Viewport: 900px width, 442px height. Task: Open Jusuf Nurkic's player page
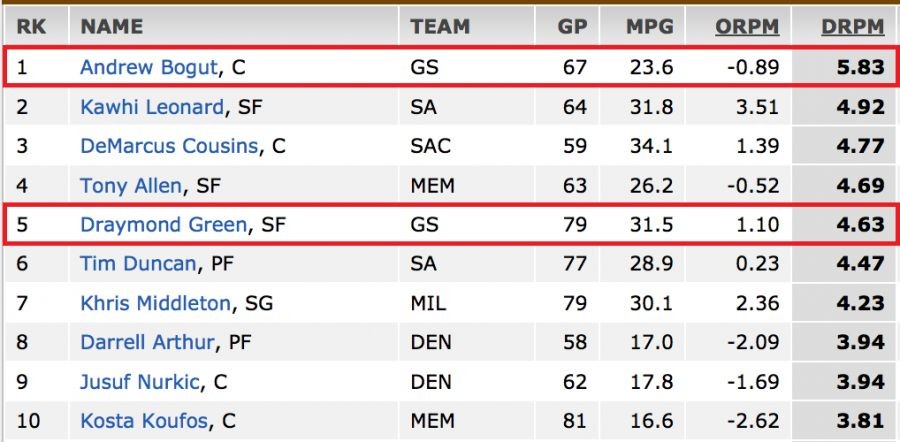[141, 381]
